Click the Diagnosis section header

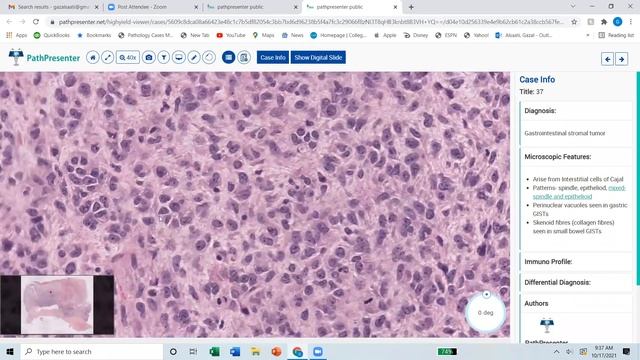pyautogui.click(x=540, y=111)
